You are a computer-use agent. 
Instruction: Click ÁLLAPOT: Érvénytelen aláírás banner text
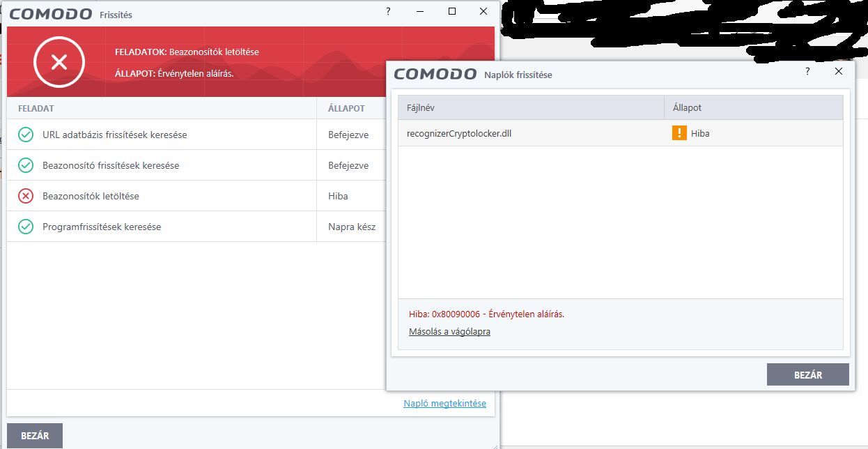(174, 73)
